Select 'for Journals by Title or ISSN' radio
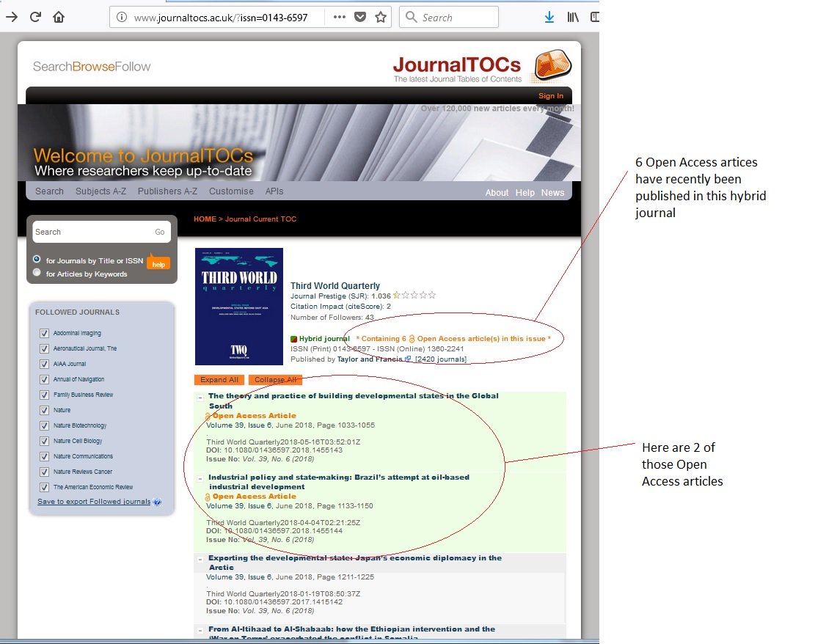Viewport: 826px width, 644px height. coord(37,259)
